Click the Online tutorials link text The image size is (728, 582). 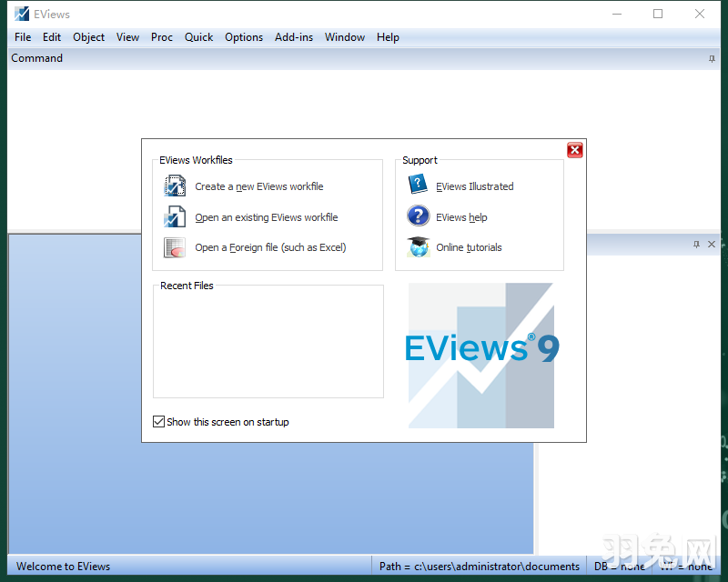[470, 246]
